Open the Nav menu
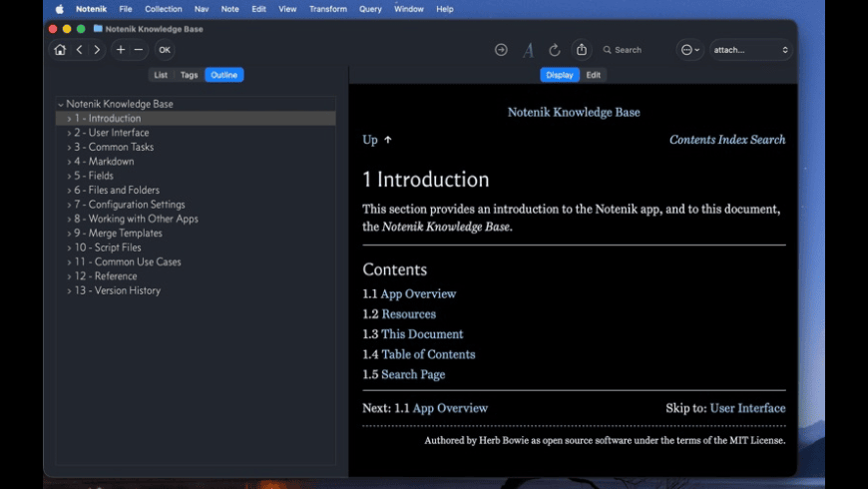868x489 pixels. point(202,9)
